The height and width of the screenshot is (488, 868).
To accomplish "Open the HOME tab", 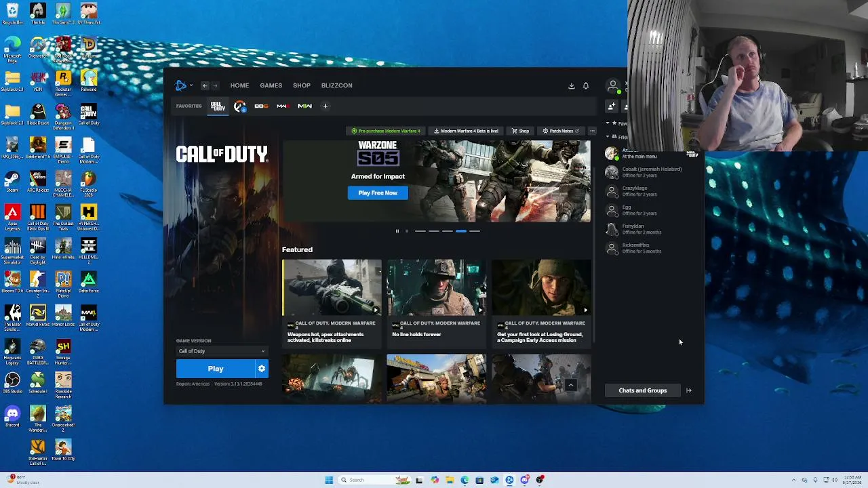I will tap(239, 85).
